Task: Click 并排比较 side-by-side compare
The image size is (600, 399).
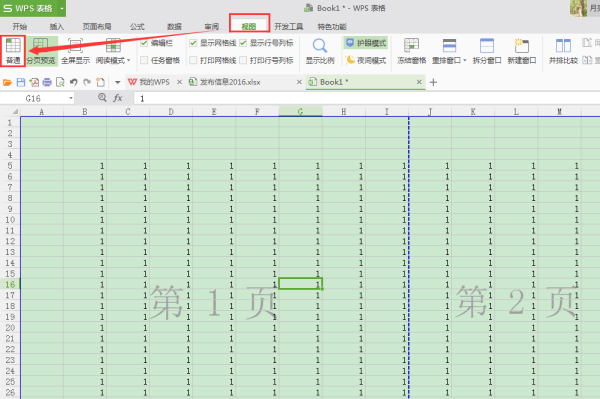Action: [x=563, y=50]
